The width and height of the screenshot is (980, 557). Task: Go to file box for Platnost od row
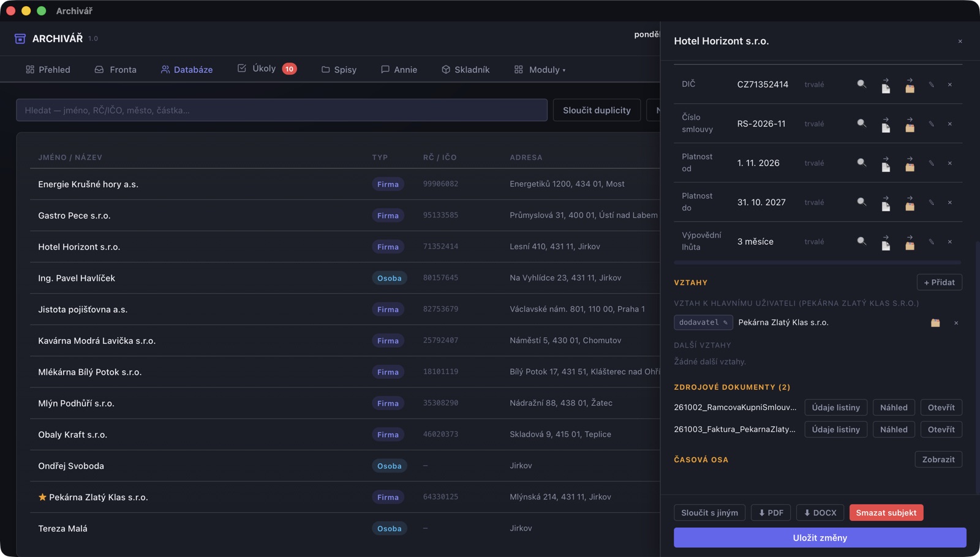point(910,163)
